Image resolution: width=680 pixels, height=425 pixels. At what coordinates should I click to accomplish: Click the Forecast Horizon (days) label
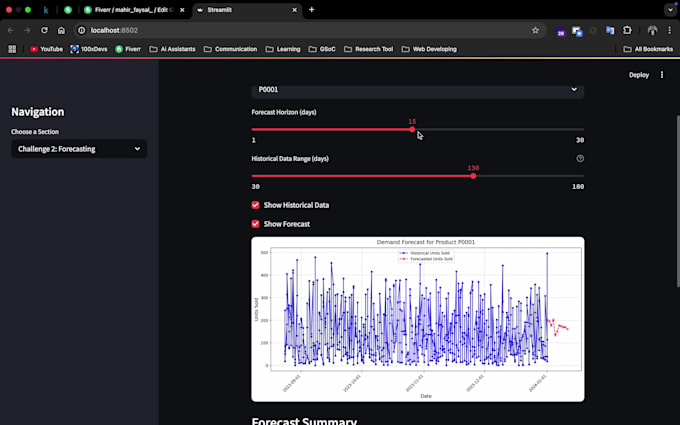284,112
